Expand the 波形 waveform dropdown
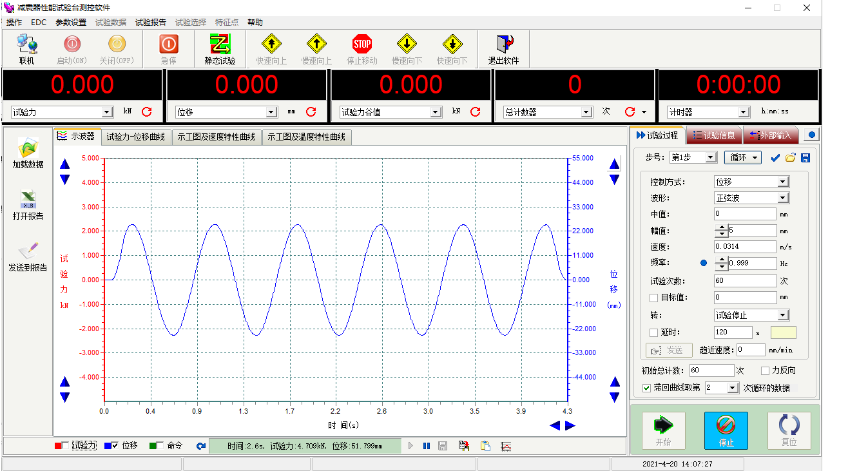The height and width of the screenshot is (471, 868). click(x=783, y=198)
